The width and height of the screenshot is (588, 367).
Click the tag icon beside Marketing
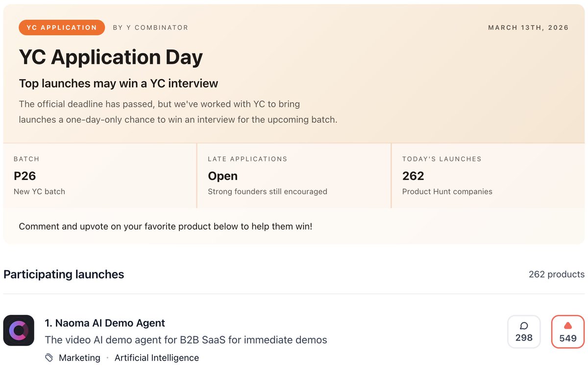click(49, 358)
